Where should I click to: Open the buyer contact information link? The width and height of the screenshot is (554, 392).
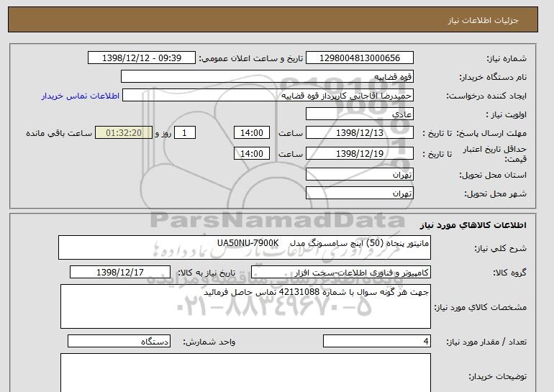coord(81,96)
